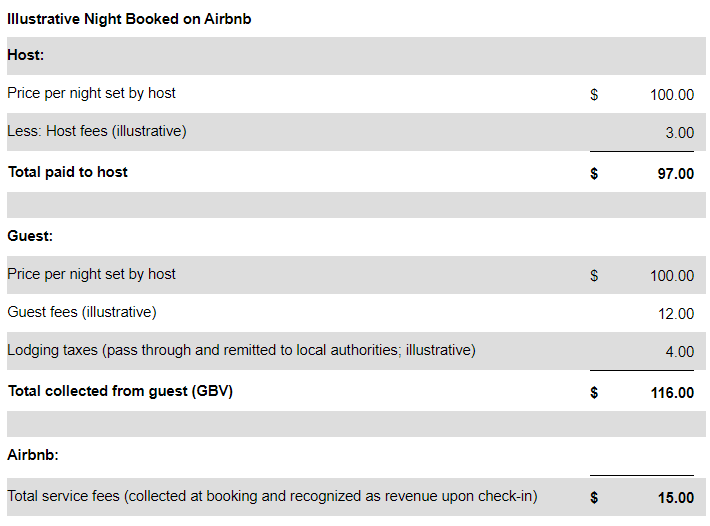Select the 3.00 host fees value
The width and height of the screenshot is (710, 526).
click(679, 132)
